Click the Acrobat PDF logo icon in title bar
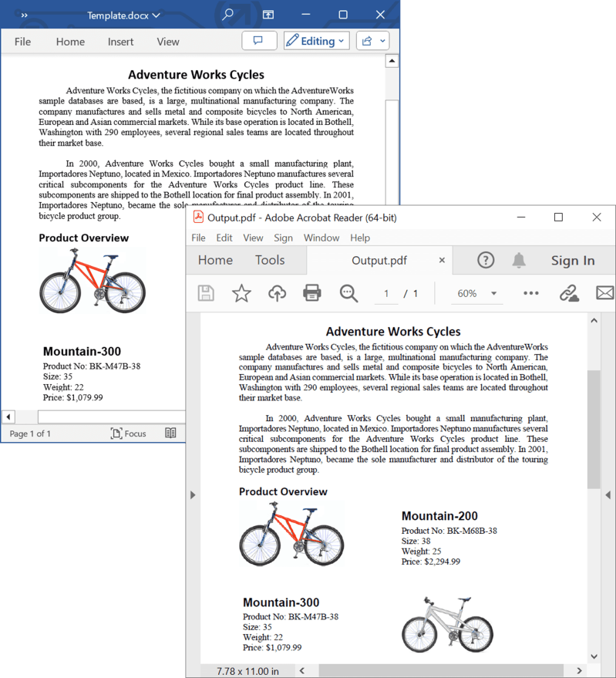The height and width of the screenshot is (678, 616). (198, 217)
